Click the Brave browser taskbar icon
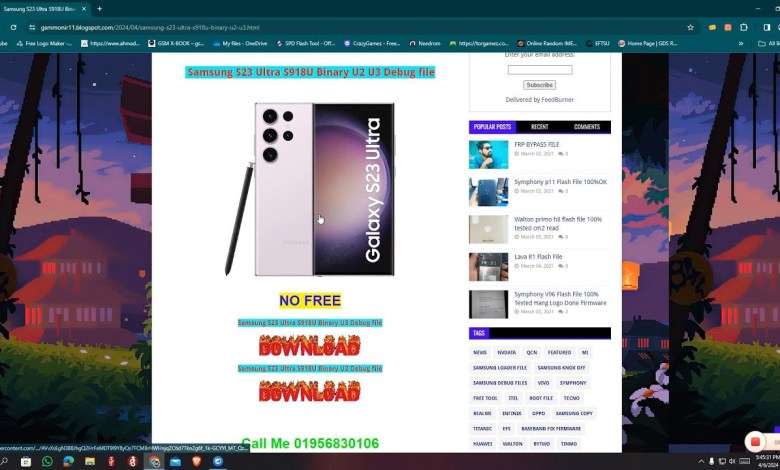The width and height of the screenshot is (780, 470). [x=196, y=462]
